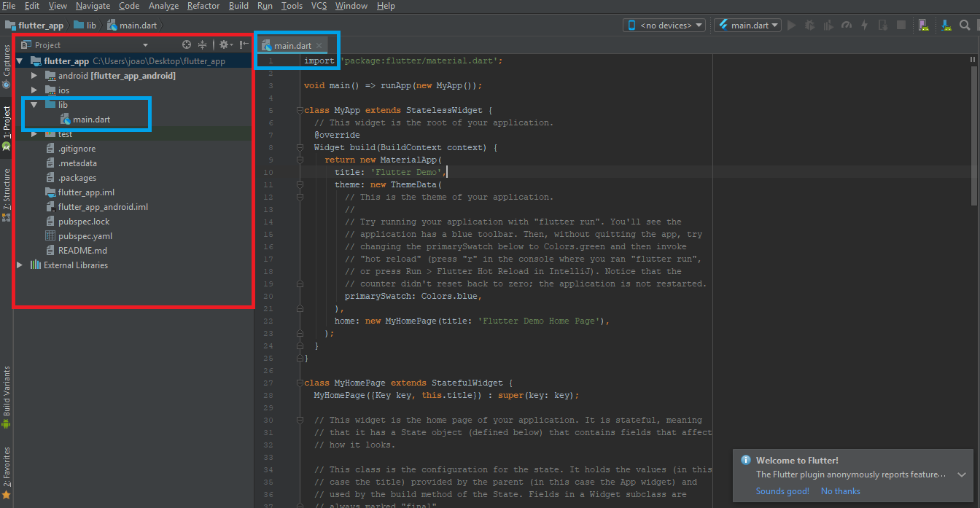
Task: Collapse the MyHomePage class fold marker
Action: [x=299, y=383]
